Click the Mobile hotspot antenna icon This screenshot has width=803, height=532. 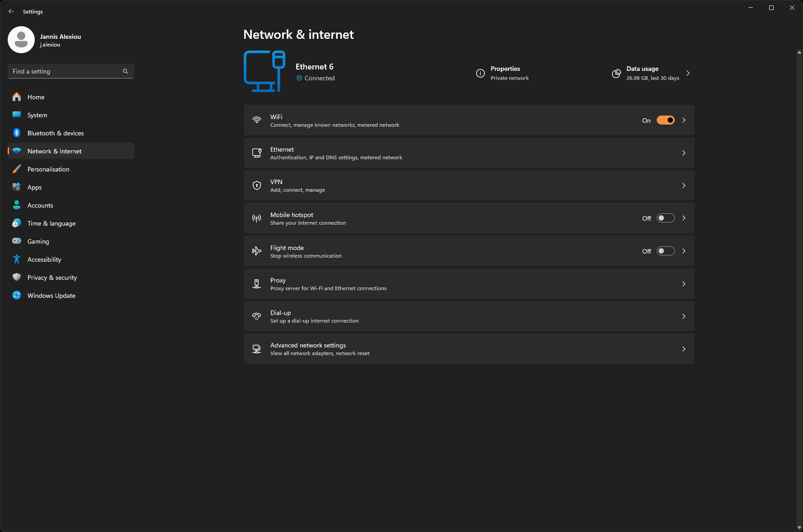(x=257, y=218)
